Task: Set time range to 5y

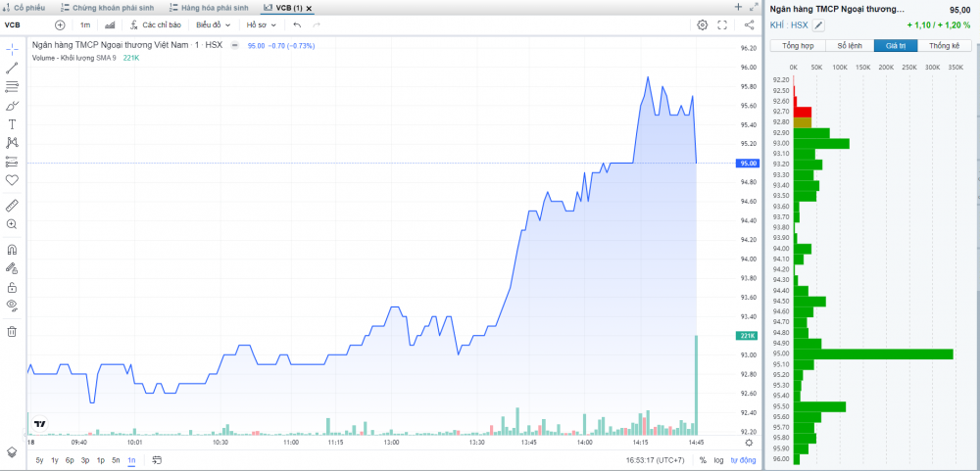Action: (39, 460)
